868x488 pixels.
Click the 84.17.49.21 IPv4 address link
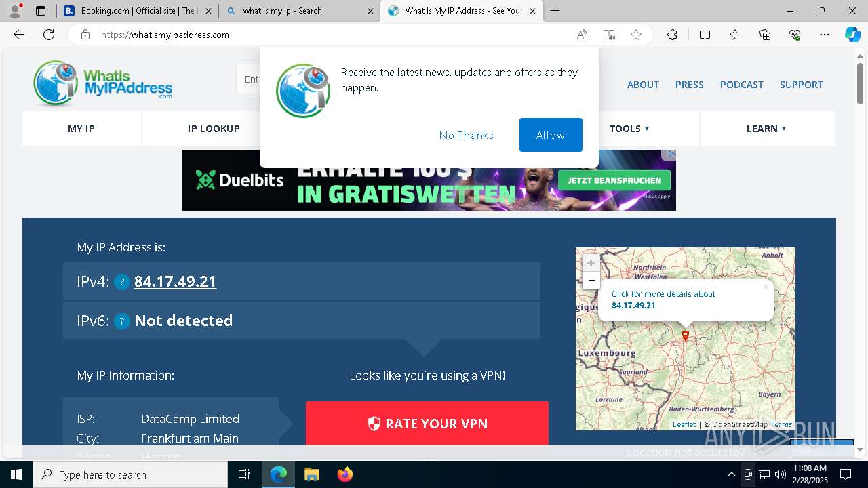click(176, 281)
